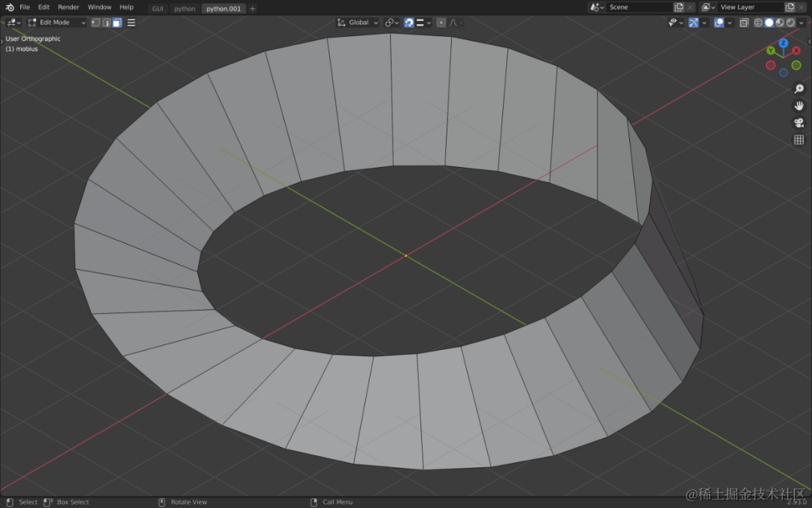This screenshot has width=812, height=508.
Task: Click the "Box Select" status bar hint
Action: (72, 502)
